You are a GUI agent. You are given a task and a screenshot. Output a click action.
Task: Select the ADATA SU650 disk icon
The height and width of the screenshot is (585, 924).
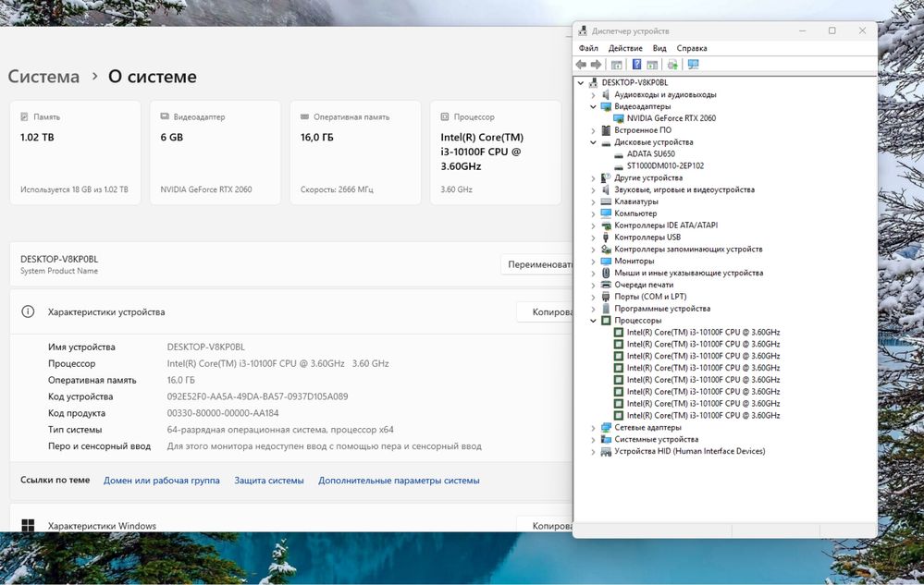[618, 154]
